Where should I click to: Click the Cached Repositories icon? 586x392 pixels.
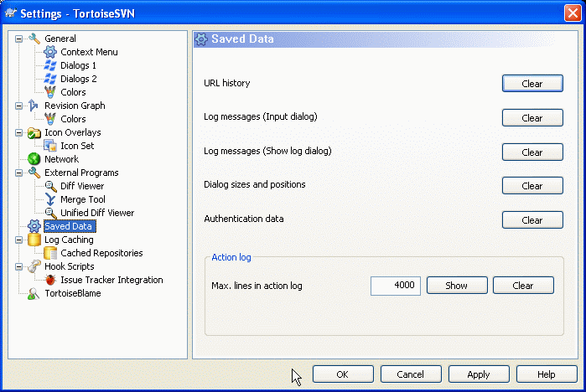(50, 253)
